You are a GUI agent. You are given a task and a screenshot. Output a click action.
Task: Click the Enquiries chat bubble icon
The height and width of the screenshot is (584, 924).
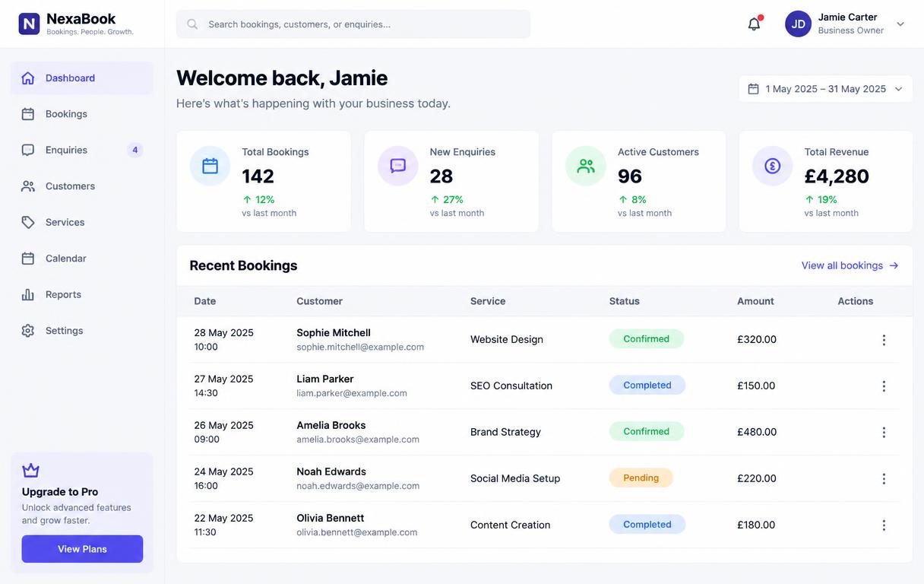[28, 150]
